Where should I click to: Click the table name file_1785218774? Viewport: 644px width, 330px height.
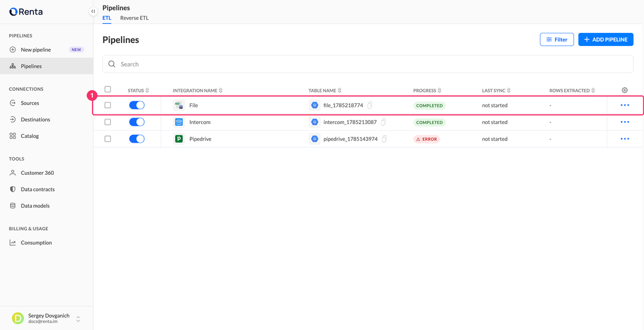pyautogui.click(x=343, y=105)
